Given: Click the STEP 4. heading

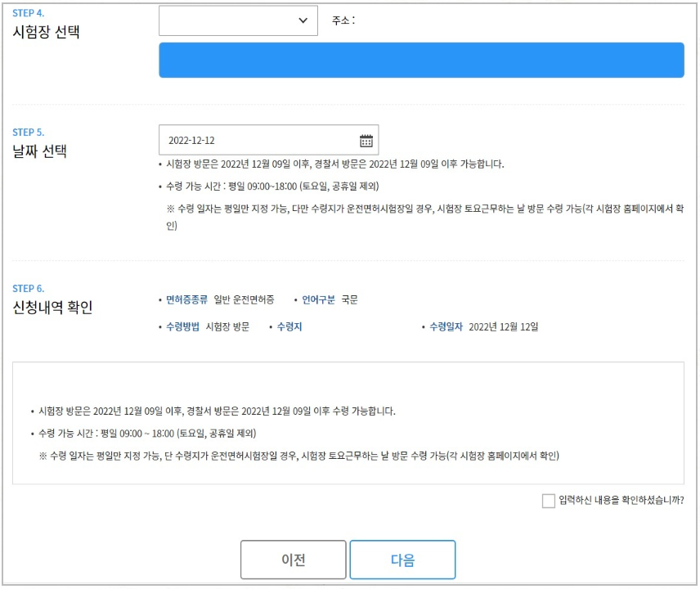Looking at the screenshot, I should coord(28,13).
